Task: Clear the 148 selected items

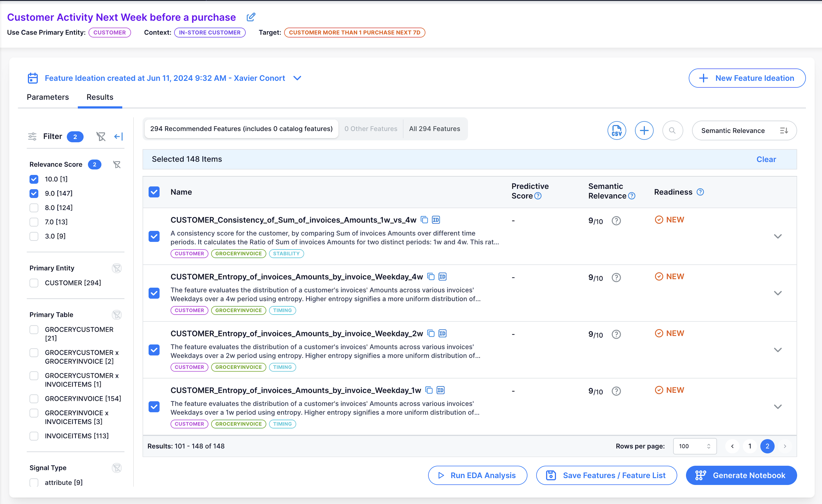Action: coord(766,159)
